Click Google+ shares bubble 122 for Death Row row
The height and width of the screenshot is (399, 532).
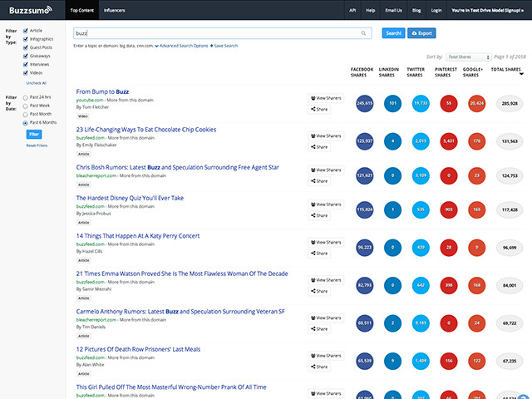476,361
